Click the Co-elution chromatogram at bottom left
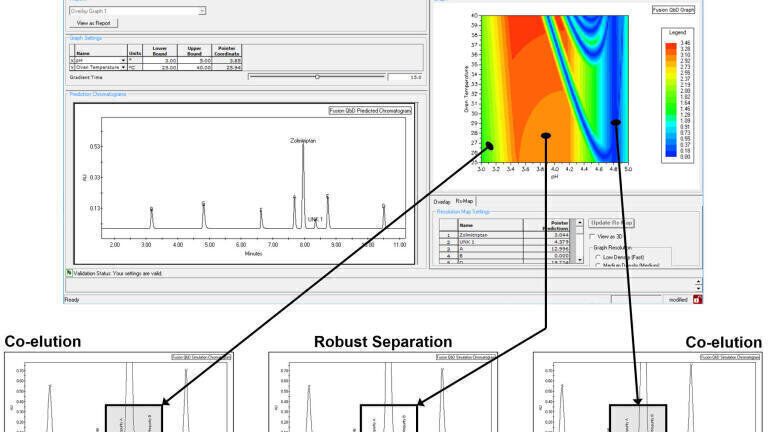 tap(119, 392)
